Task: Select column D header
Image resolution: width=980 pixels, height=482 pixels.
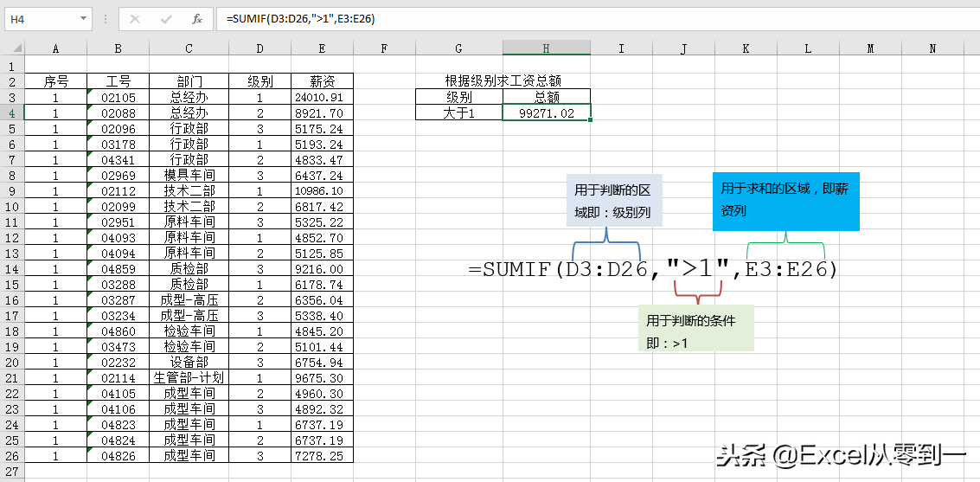Action: pos(260,48)
